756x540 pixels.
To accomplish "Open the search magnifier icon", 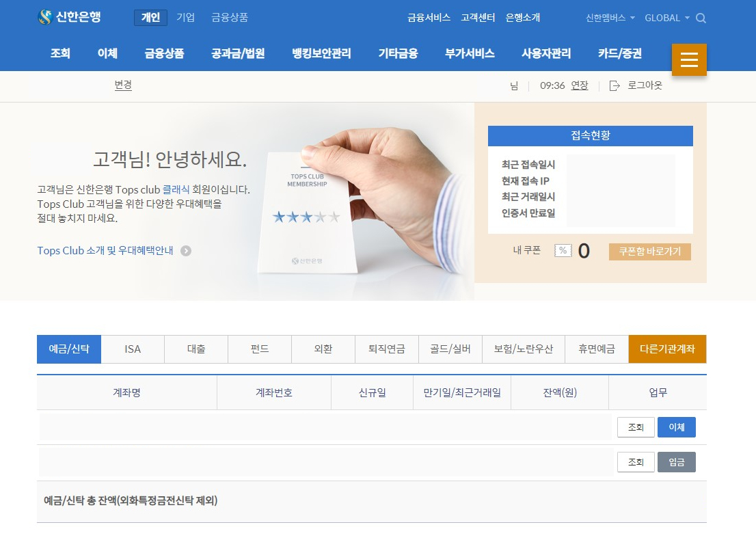I will pyautogui.click(x=701, y=18).
